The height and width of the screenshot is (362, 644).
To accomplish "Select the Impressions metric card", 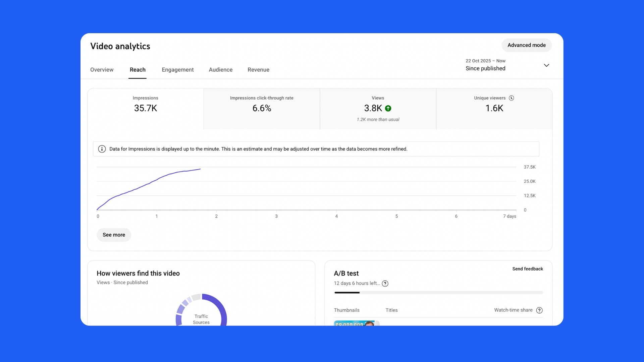I will (146, 109).
